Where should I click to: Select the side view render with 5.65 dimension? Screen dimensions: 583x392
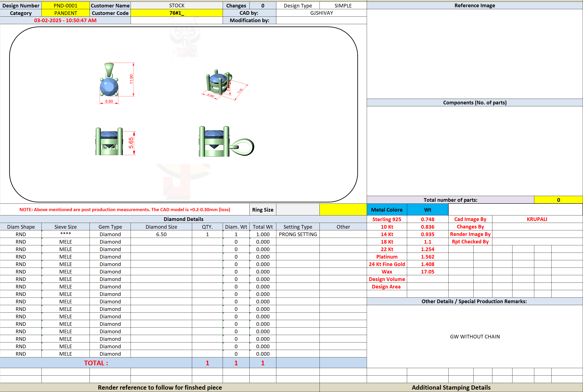[x=115, y=142]
